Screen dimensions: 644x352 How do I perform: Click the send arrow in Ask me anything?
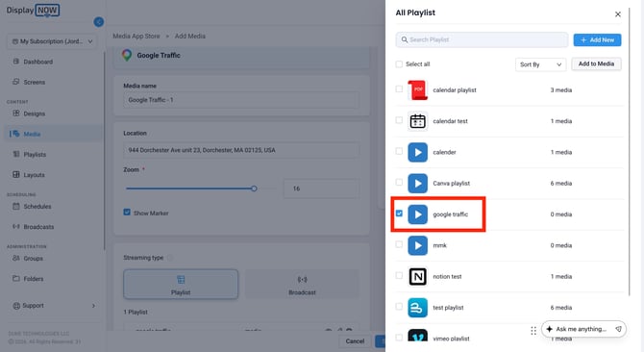[x=619, y=329]
